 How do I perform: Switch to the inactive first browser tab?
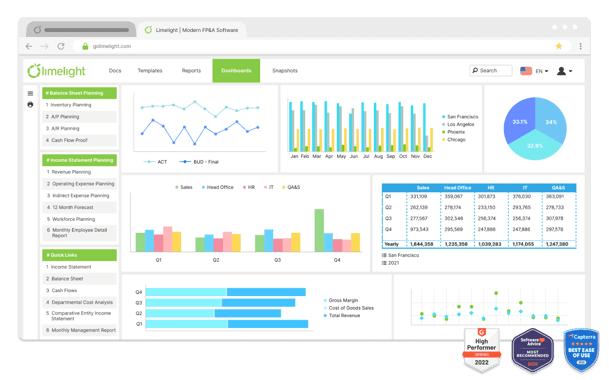point(81,30)
